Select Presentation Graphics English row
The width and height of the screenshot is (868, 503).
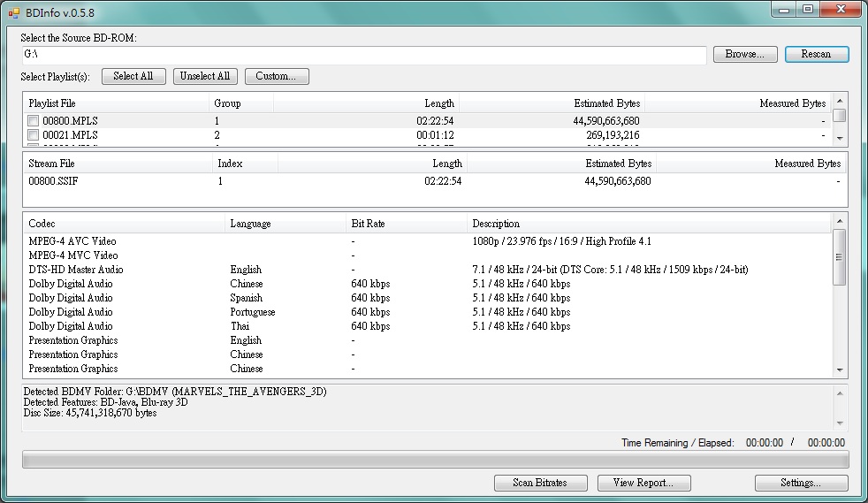[x=427, y=340]
